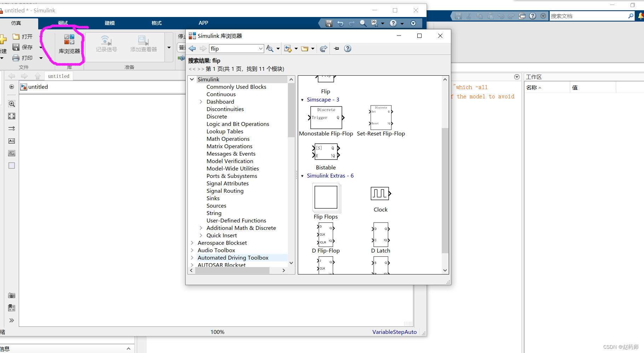Collapse the Simulink Extras - 6 results group
The image size is (644, 353).
(x=302, y=176)
